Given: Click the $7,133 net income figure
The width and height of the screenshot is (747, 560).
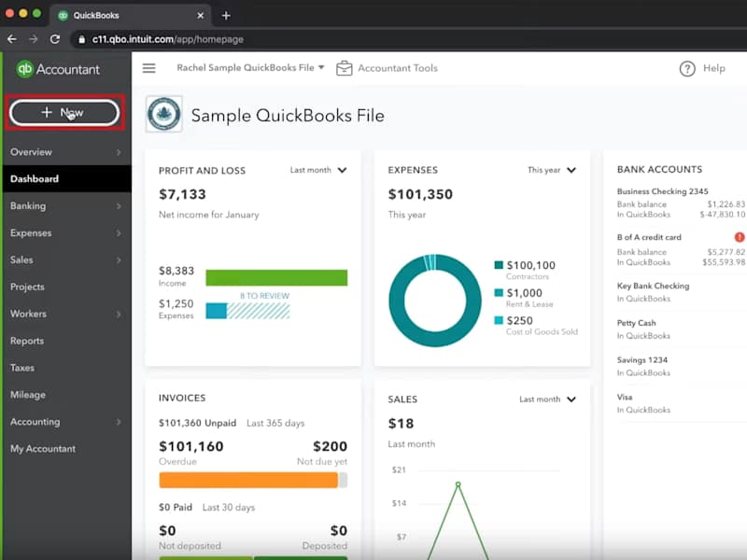Looking at the screenshot, I should tap(182, 194).
